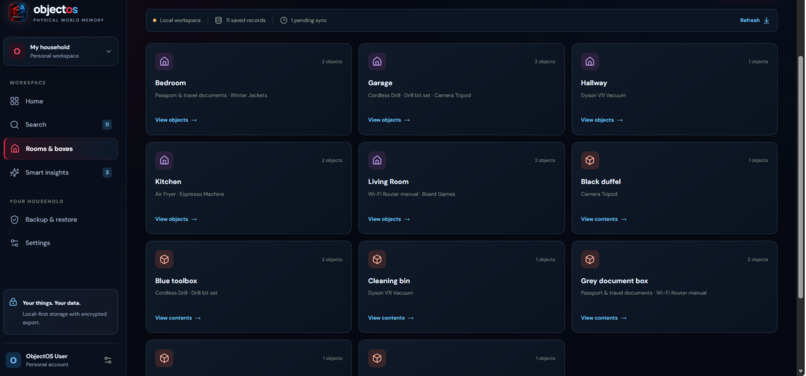
Task: Click the ObjectOS logo icon
Action: coord(17,11)
